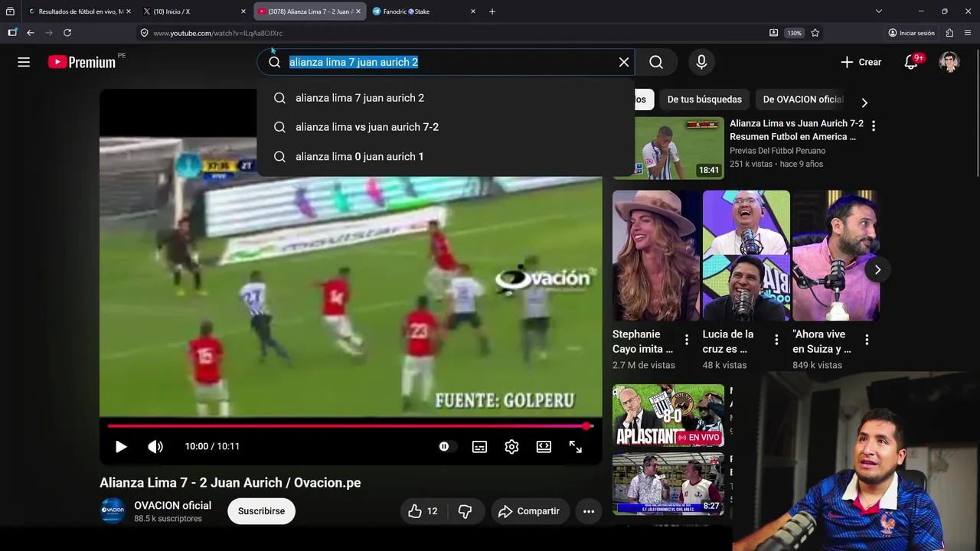The height and width of the screenshot is (551, 980).
Task: Select suggestion 'alianza lima 7 juan aurich 2'
Action: [446, 98]
